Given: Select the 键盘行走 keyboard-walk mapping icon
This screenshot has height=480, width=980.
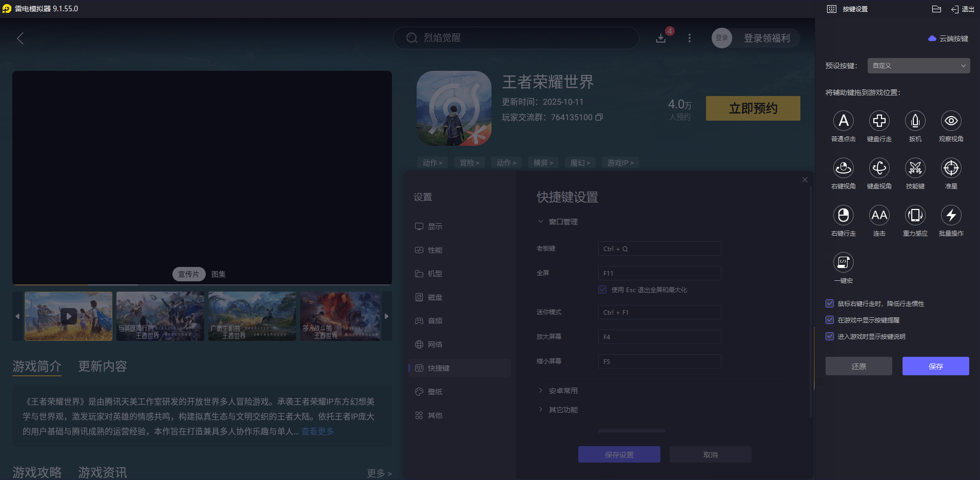Looking at the screenshot, I should 879,121.
